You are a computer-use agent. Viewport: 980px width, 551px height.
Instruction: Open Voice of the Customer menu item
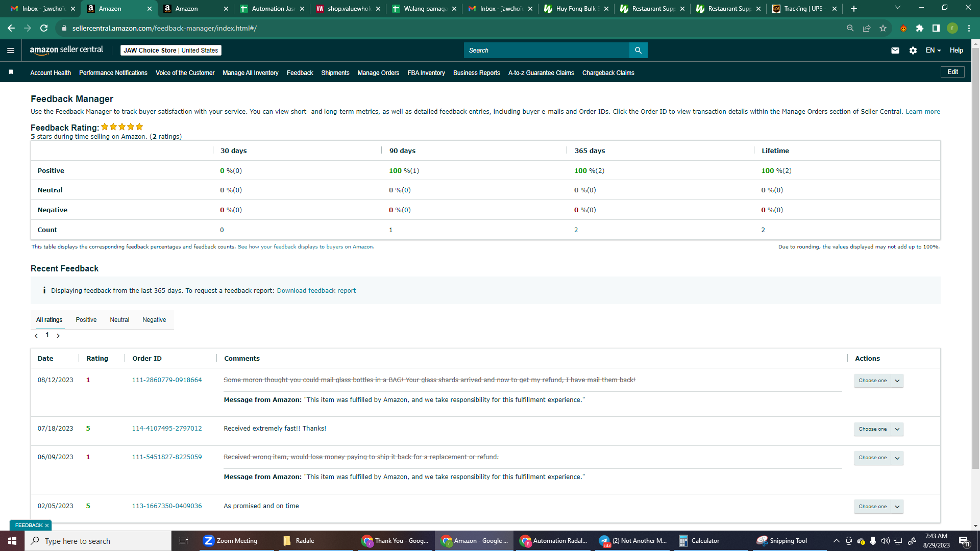(185, 73)
